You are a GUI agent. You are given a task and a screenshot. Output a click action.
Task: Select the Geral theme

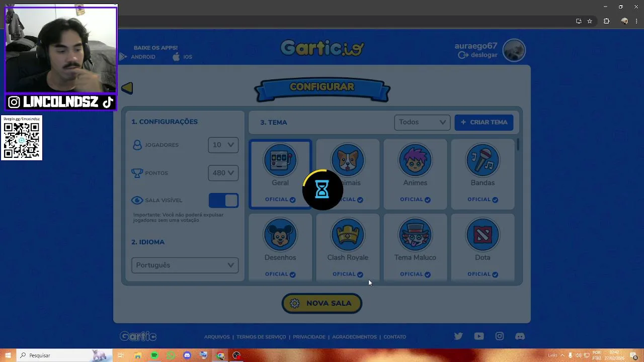click(280, 173)
